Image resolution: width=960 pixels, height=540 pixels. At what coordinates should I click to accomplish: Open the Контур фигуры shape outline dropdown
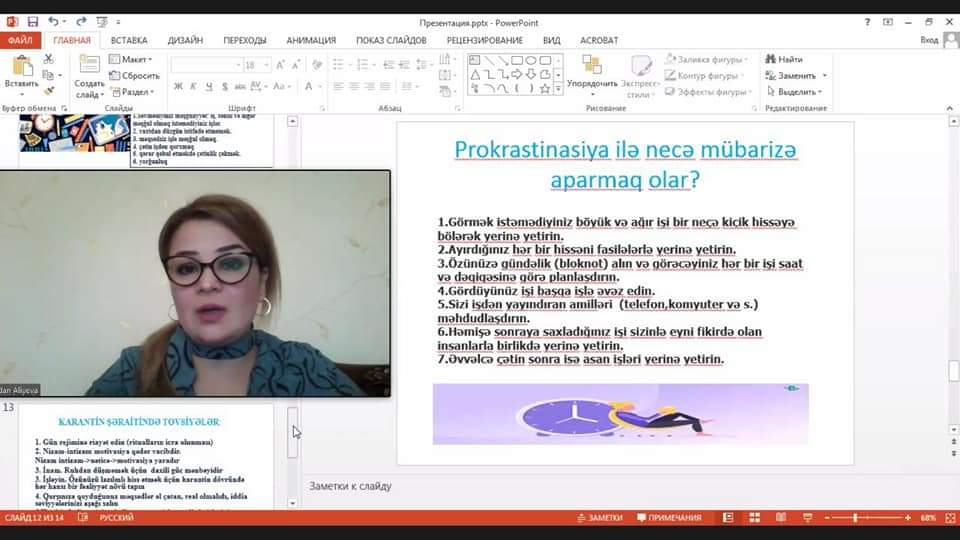coord(705,75)
